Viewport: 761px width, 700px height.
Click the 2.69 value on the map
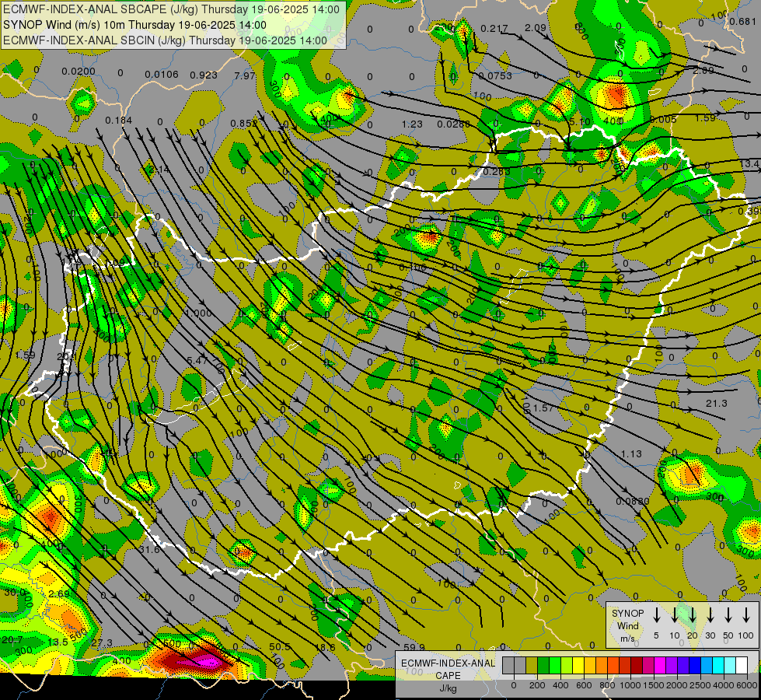pyautogui.click(x=59, y=593)
